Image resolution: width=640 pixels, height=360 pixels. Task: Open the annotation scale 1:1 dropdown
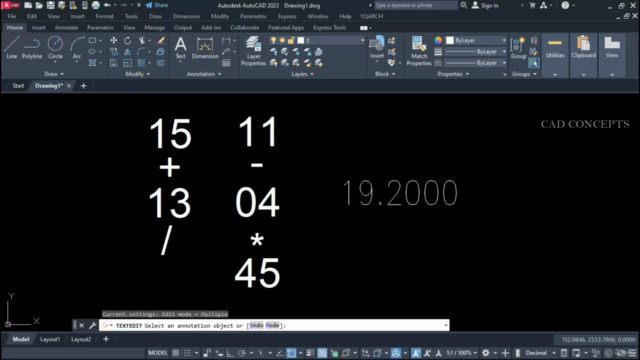click(x=461, y=353)
